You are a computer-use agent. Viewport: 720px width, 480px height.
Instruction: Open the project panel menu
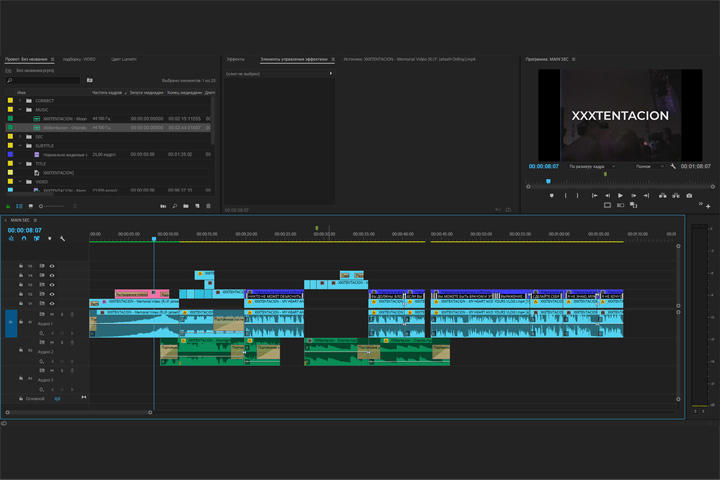[x=53, y=59]
